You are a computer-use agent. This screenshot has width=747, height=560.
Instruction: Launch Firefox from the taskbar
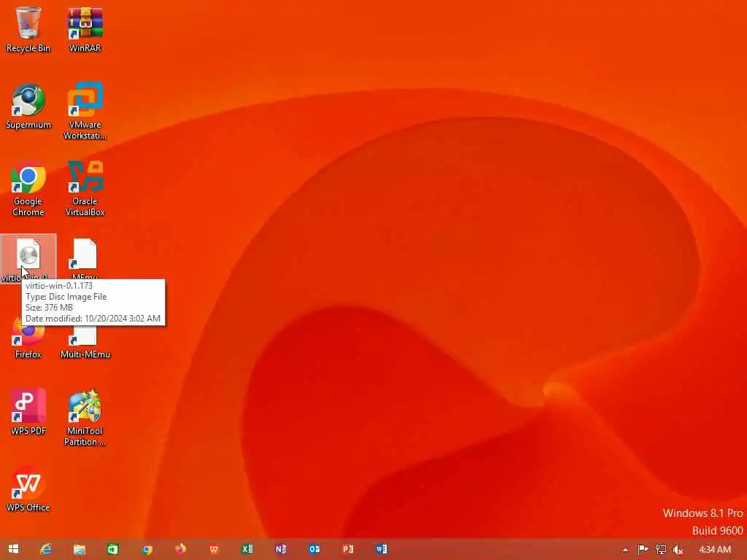pos(180,549)
